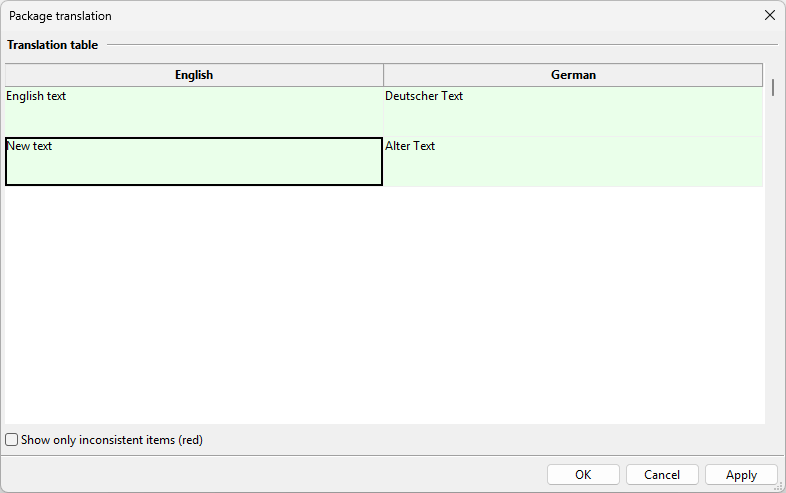
Task: Enable Show only inconsistent items checkbox
Action: tap(12, 440)
